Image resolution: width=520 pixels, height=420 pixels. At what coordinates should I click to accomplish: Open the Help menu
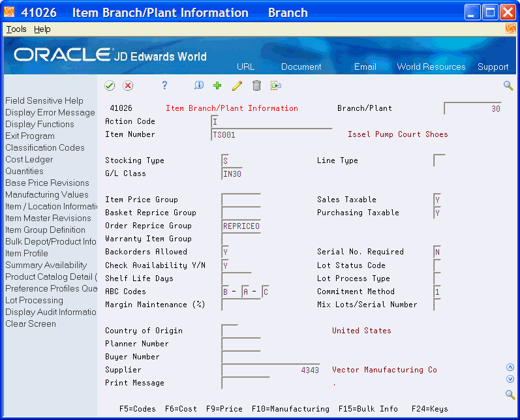42,29
